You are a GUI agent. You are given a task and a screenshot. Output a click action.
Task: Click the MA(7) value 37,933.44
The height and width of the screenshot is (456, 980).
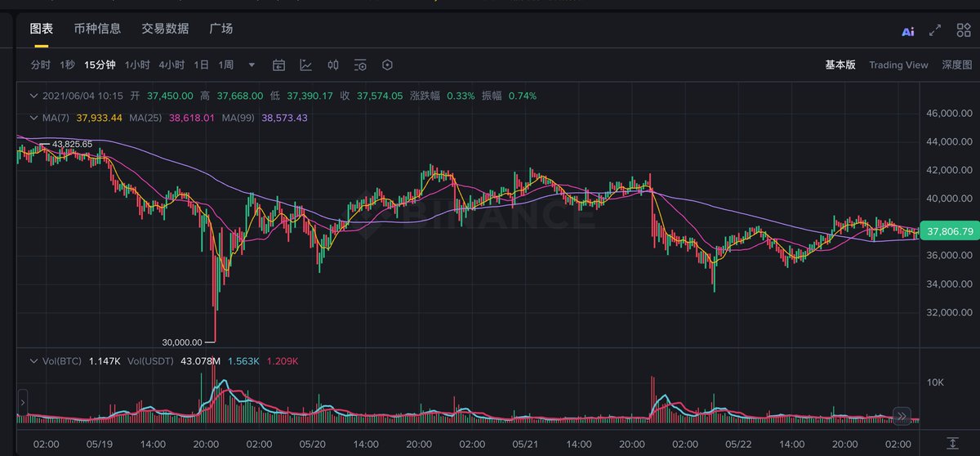coord(100,118)
